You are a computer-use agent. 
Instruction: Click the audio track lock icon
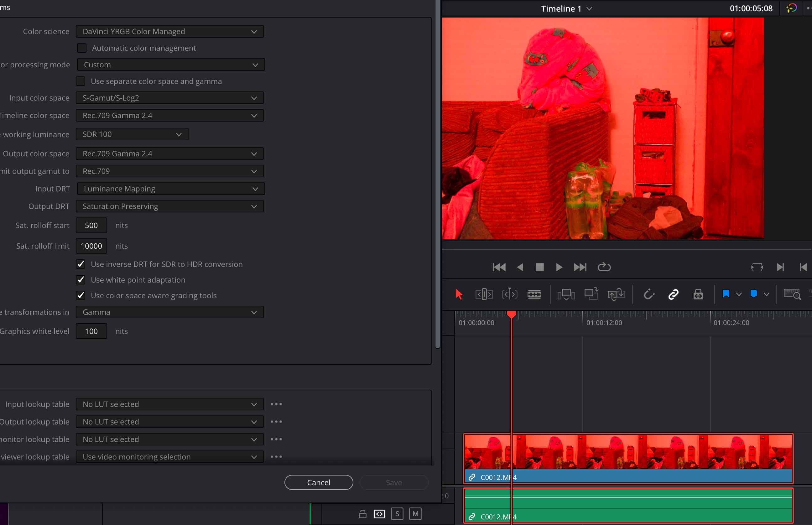coord(363,514)
